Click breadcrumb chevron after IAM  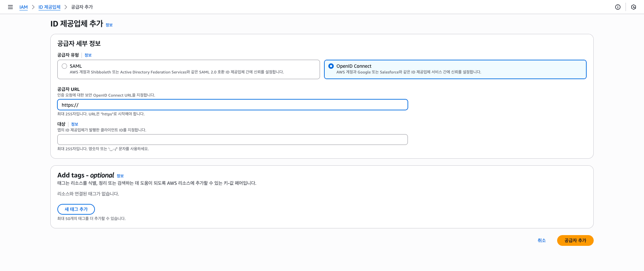tap(33, 7)
